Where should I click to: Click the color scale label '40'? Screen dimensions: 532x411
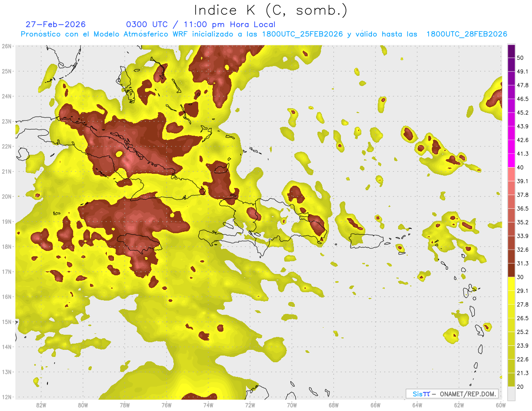click(x=520, y=167)
